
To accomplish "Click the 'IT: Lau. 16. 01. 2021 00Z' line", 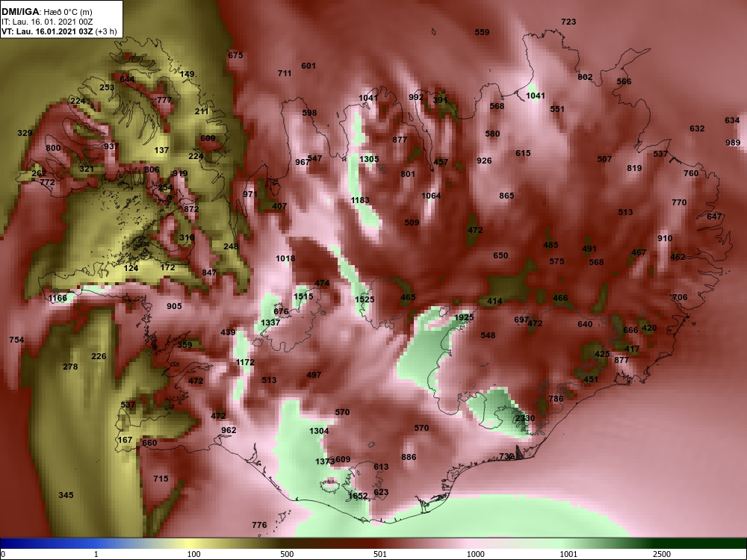I will pyautogui.click(x=47, y=22).
